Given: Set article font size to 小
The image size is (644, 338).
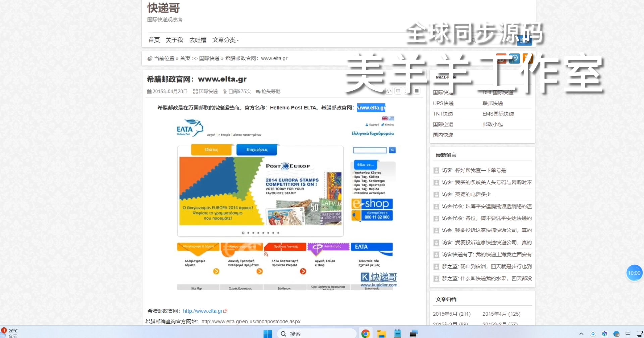Looking at the screenshot, I should point(389,91).
